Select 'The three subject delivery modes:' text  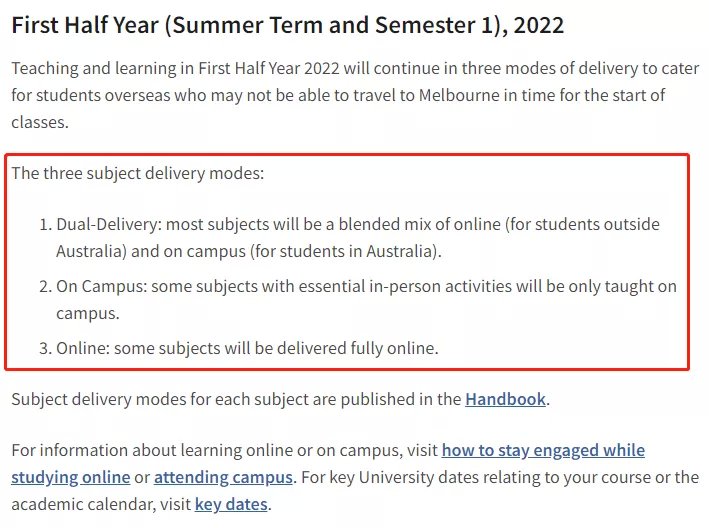[x=137, y=174]
